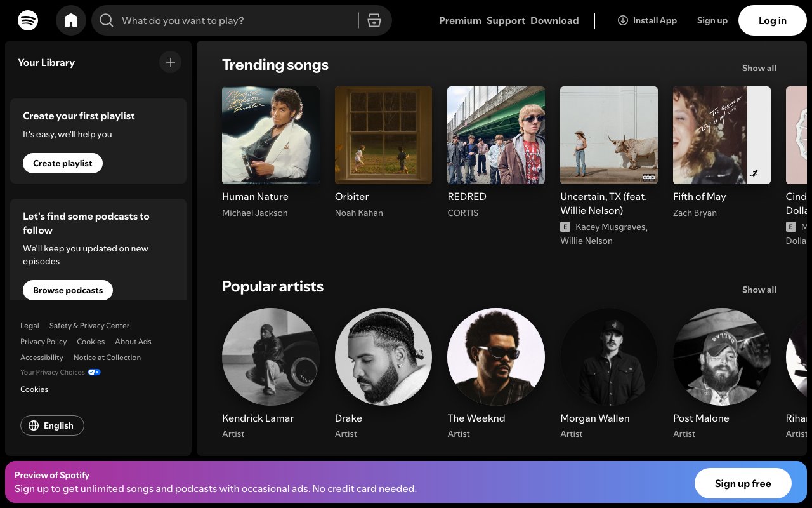Click Kacey Musgraves artist link

tap(610, 227)
